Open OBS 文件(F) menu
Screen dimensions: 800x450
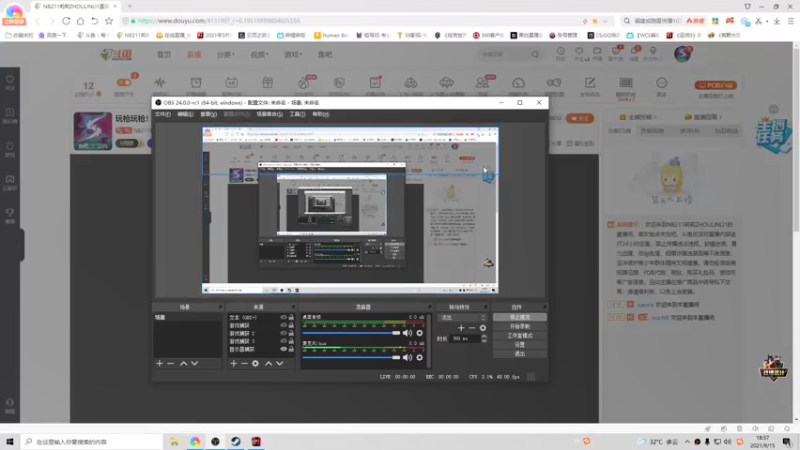click(x=163, y=114)
